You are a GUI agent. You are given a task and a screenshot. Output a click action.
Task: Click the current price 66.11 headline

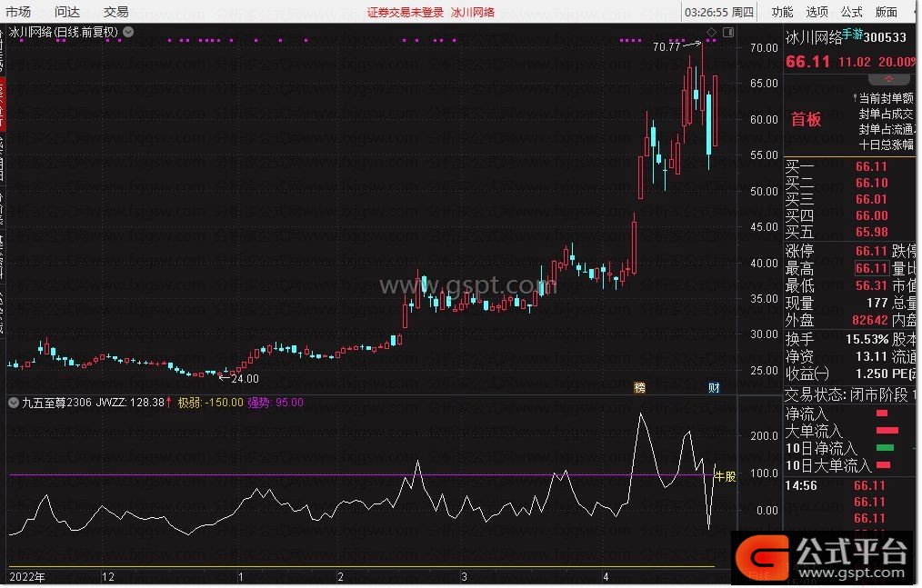[x=808, y=62]
